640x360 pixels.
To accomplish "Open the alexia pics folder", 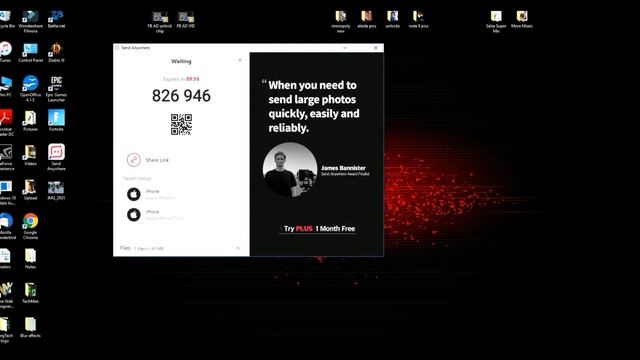I will (367, 19).
